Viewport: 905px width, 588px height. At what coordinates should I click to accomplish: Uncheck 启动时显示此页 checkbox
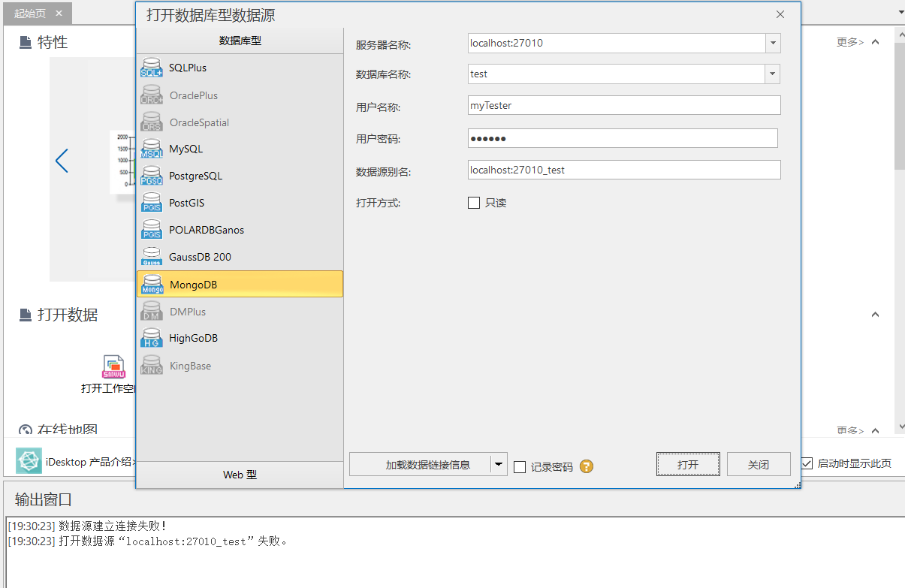(x=807, y=463)
